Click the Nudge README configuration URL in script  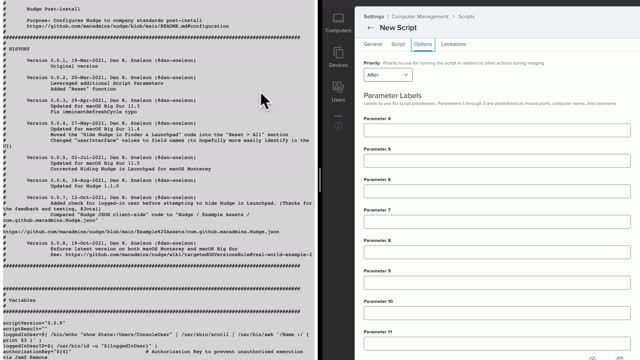(128, 26)
